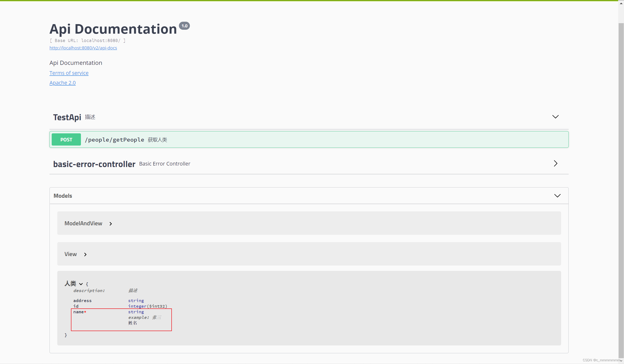Click the 1.0 version badge
The image size is (624, 364).
tap(184, 26)
